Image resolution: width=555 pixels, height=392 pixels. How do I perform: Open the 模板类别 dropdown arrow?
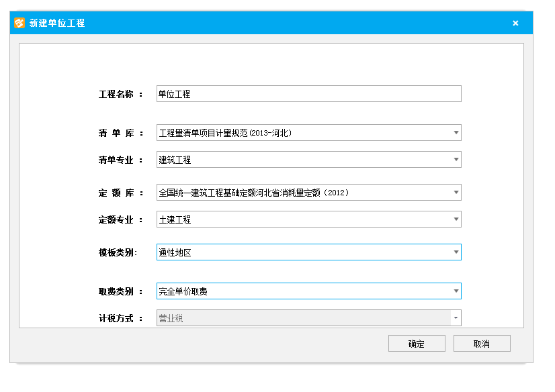coord(456,252)
